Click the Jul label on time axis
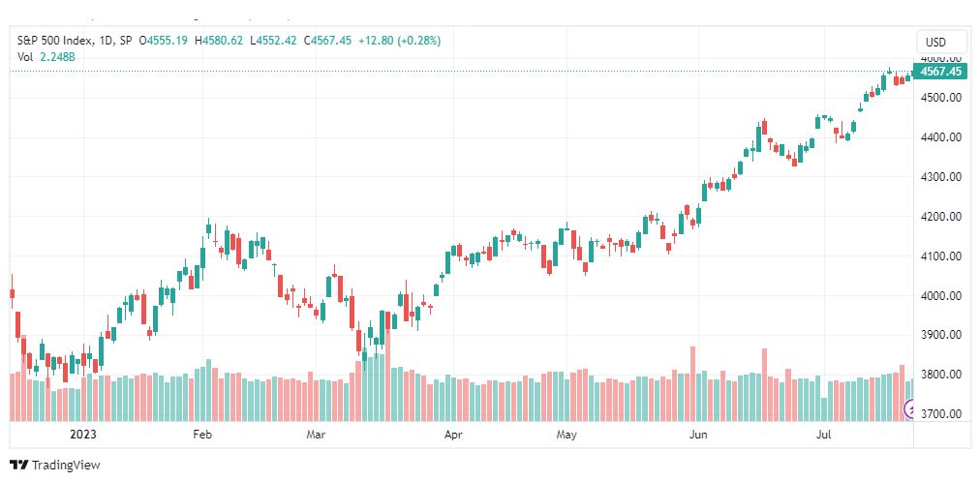Screen dimensions: 980x482 823,434
